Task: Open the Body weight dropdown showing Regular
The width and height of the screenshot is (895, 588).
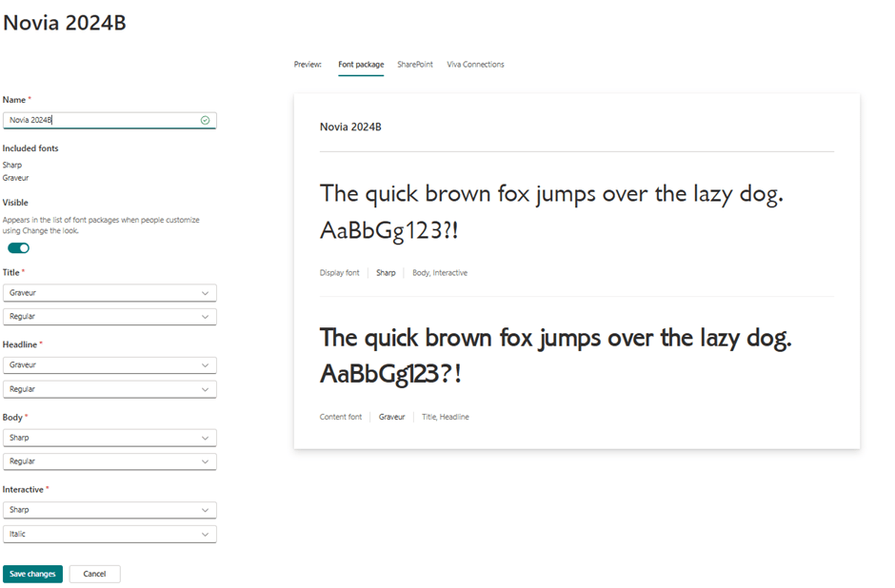Action: [x=109, y=461]
